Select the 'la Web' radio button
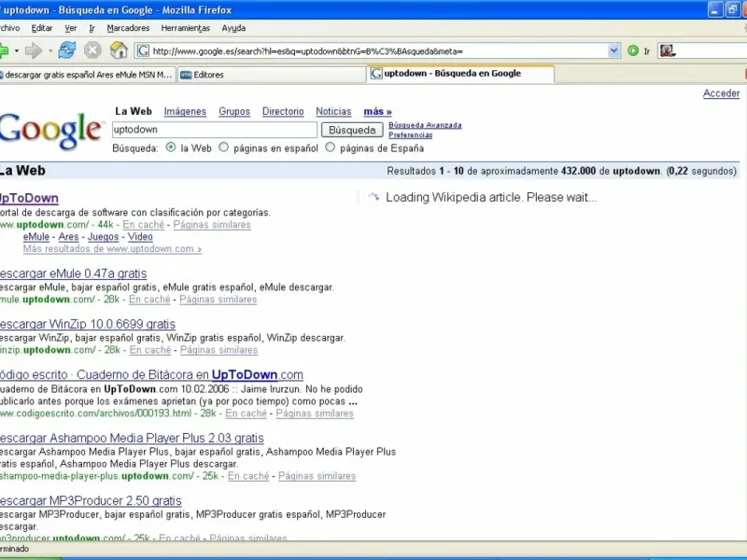The image size is (747, 560). pyautogui.click(x=171, y=147)
